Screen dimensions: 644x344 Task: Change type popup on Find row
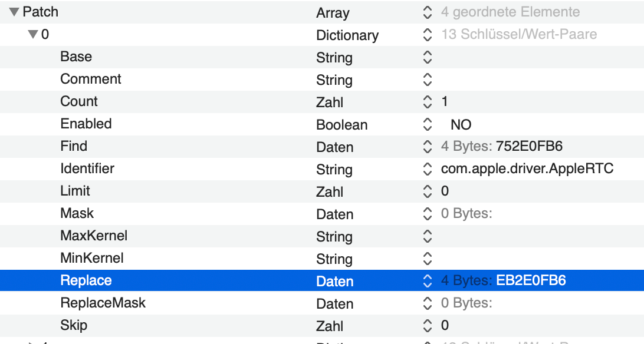pyautogui.click(x=428, y=147)
